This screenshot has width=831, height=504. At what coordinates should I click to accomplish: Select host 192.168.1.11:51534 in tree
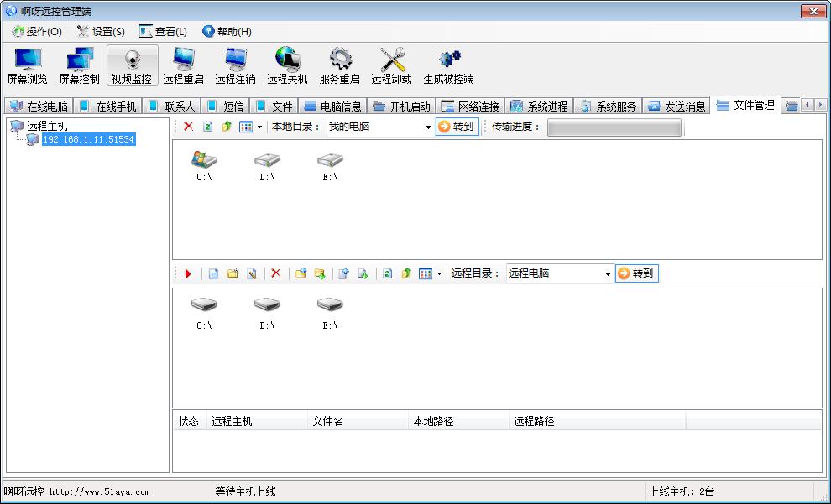tap(88, 139)
